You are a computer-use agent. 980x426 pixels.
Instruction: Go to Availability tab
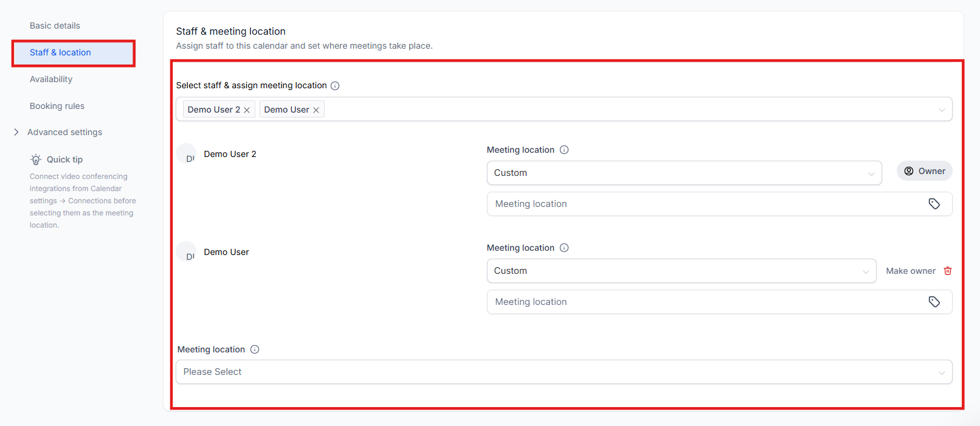(51, 79)
